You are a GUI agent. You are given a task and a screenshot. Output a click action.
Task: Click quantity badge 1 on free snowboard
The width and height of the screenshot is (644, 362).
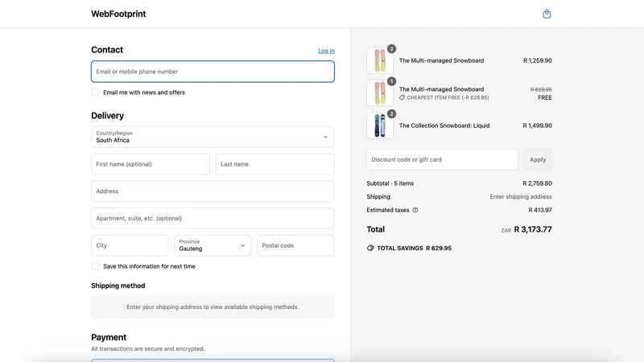(x=391, y=81)
